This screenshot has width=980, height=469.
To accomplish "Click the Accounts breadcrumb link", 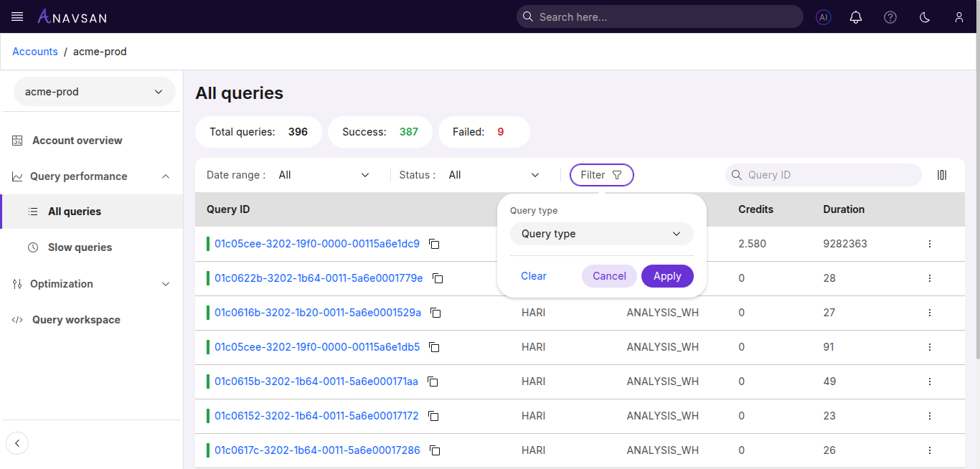I will click(x=35, y=52).
